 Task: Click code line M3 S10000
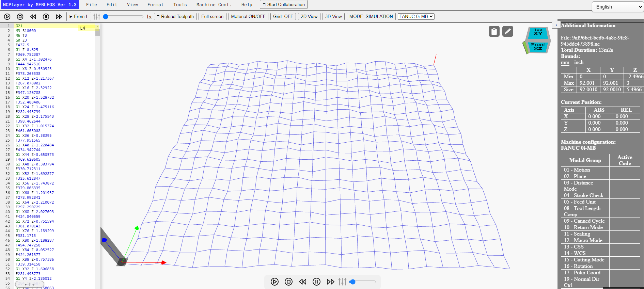(26, 31)
